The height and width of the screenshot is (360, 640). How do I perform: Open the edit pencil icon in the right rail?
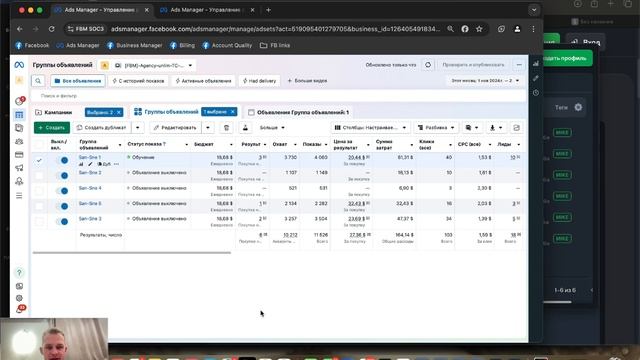(x=536, y=78)
